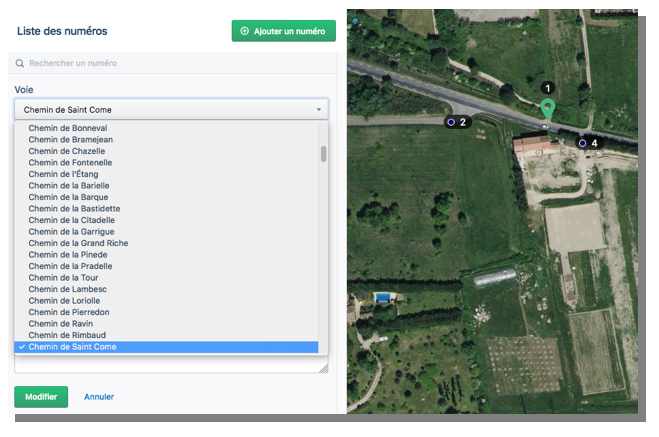Click the Annuler link
The height and width of the screenshot is (437, 659).
click(99, 397)
